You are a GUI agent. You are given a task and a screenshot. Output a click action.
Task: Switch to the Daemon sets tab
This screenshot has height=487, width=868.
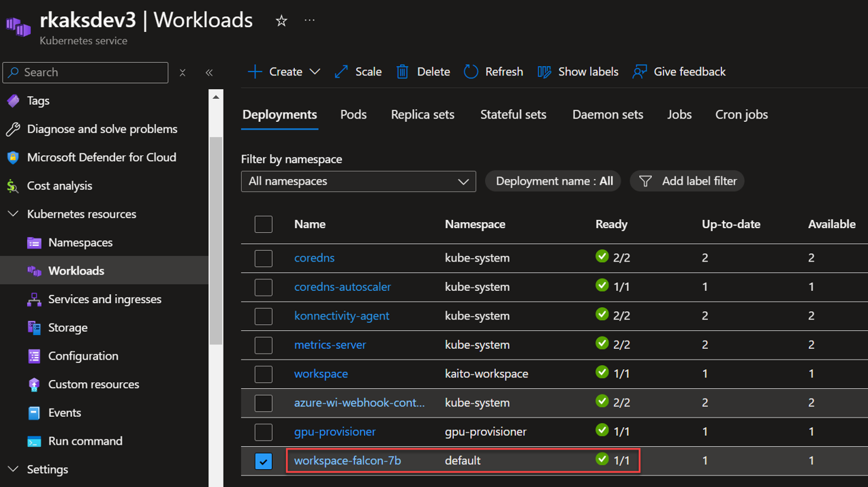click(607, 114)
